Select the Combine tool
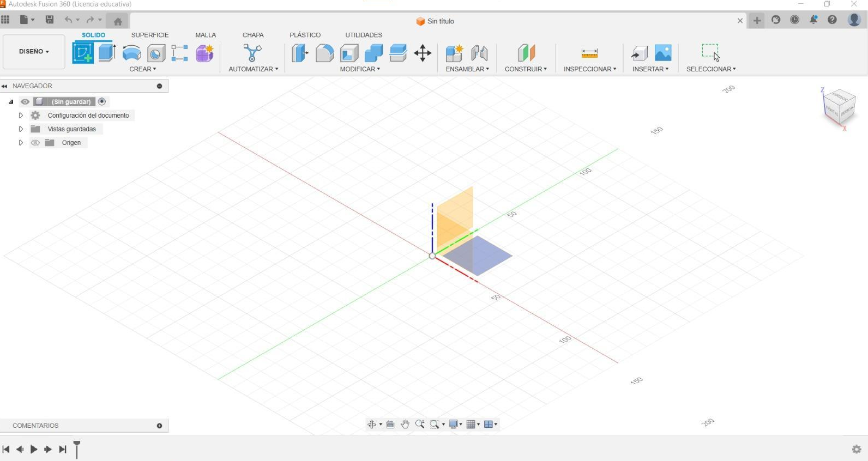Image resolution: width=868 pixels, height=461 pixels. coord(373,53)
